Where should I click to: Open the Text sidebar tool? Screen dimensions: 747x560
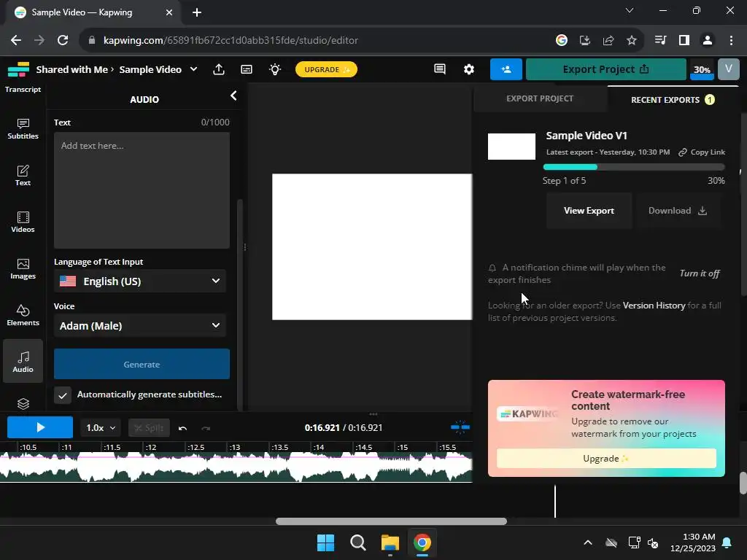pyautogui.click(x=23, y=176)
